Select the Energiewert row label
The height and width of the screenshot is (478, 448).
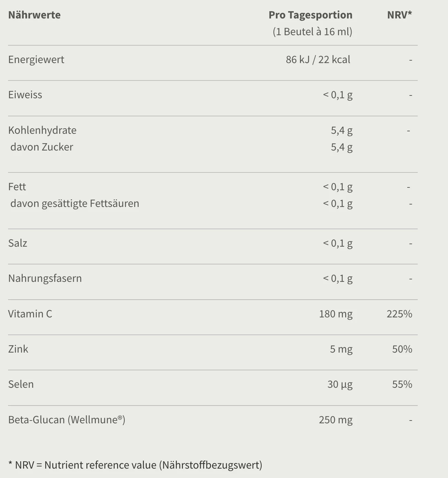tap(36, 60)
